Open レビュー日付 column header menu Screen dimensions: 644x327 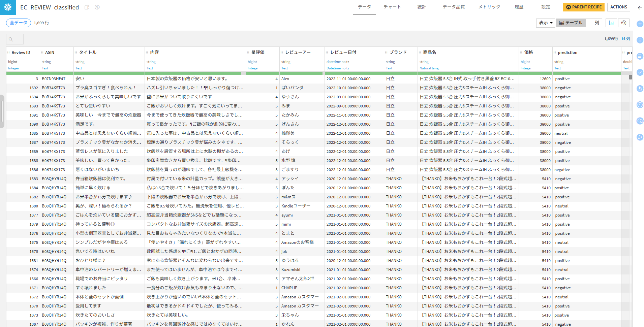coord(343,53)
